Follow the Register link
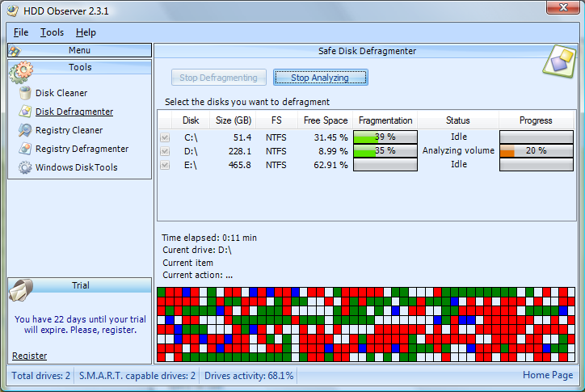 coord(29,356)
